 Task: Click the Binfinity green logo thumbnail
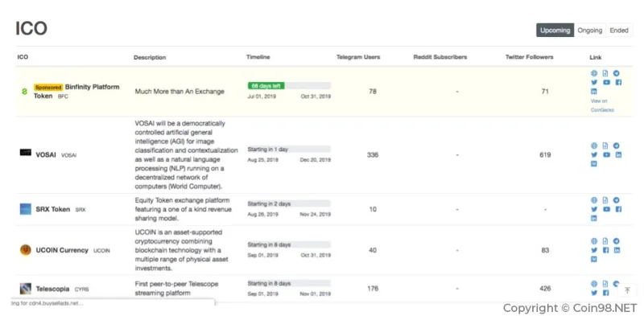[24, 92]
